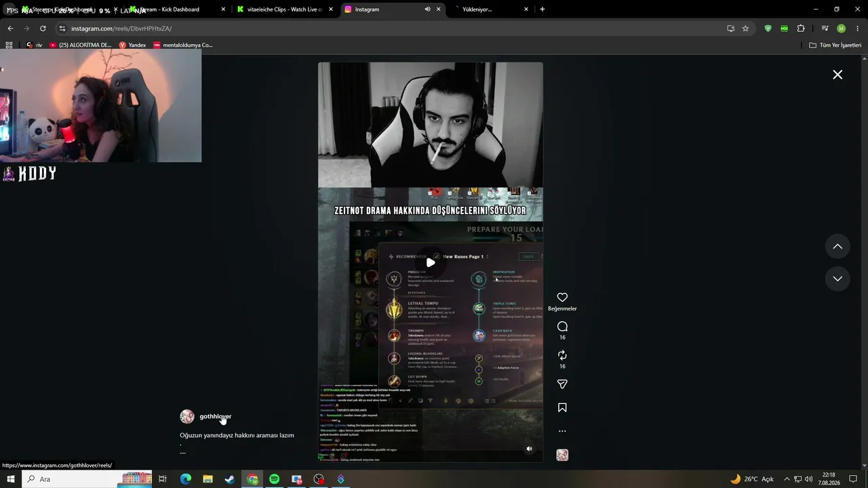The image size is (868, 488).
Task: Open Steam from the taskbar
Action: pyautogui.click(x=230, y=479)
